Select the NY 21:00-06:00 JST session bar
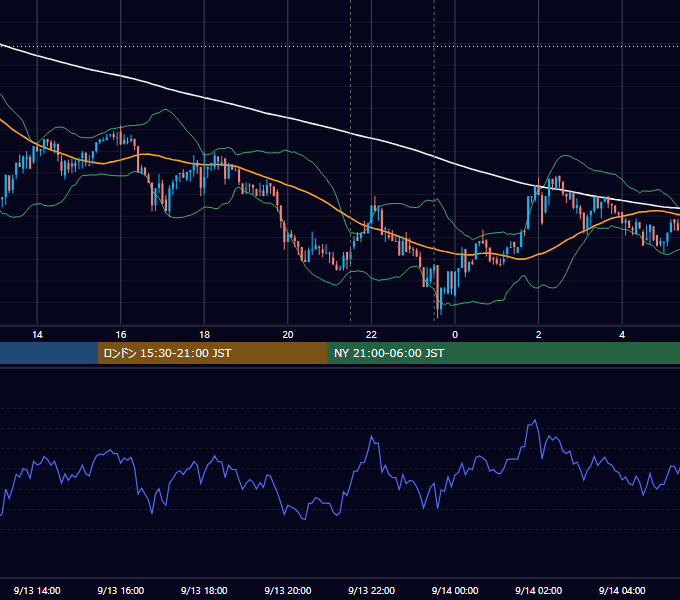This screenshot has height=600, width=680. click(503, 353)
